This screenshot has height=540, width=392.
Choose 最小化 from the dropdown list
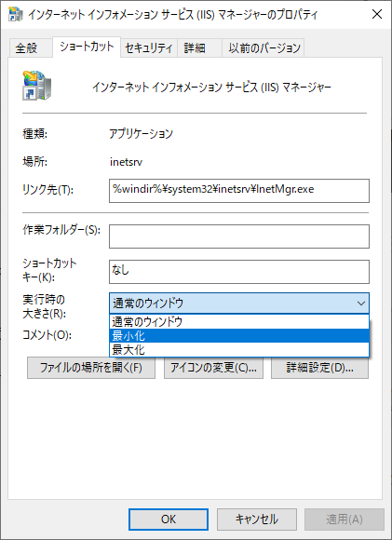(x=239, y=335)
